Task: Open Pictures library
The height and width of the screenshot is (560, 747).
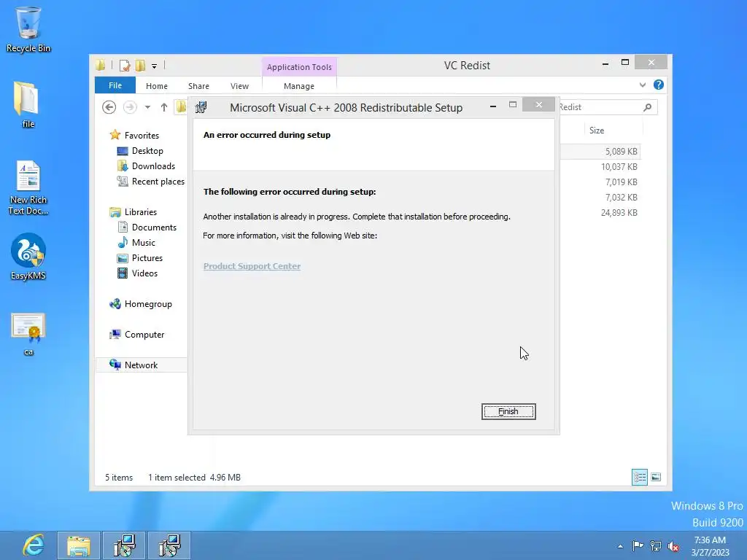Action: 147,257
